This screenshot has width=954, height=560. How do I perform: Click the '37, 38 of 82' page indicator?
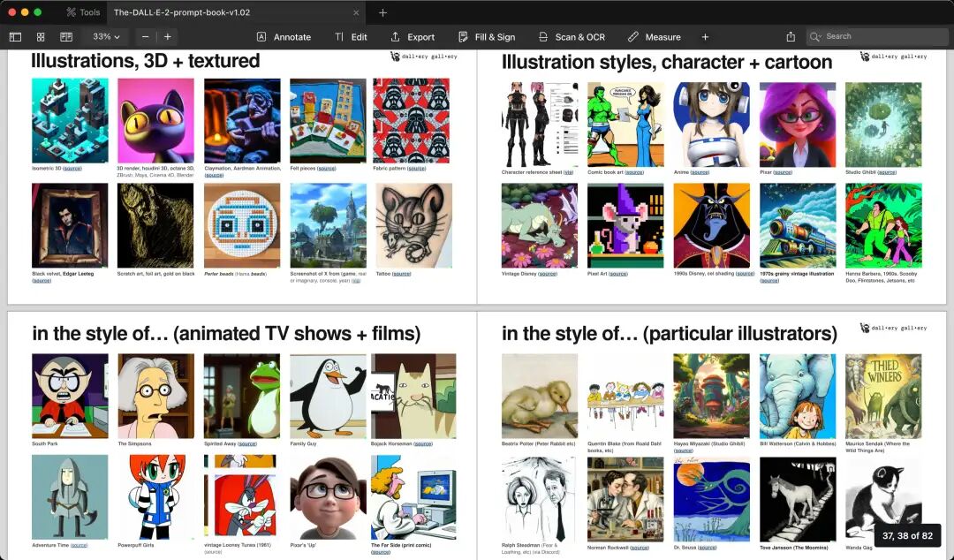point(907,535)
